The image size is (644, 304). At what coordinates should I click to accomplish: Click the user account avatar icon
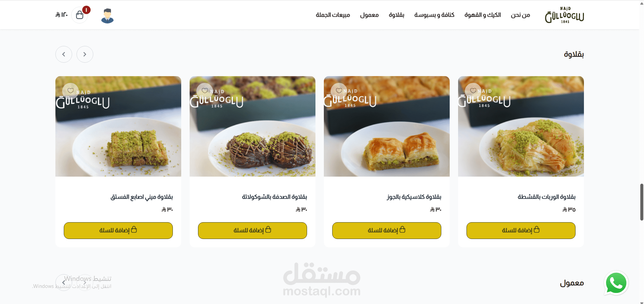tap(107, 16)
